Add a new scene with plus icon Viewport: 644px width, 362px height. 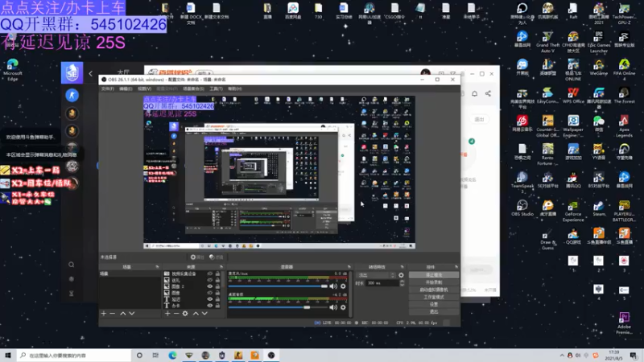104,314
